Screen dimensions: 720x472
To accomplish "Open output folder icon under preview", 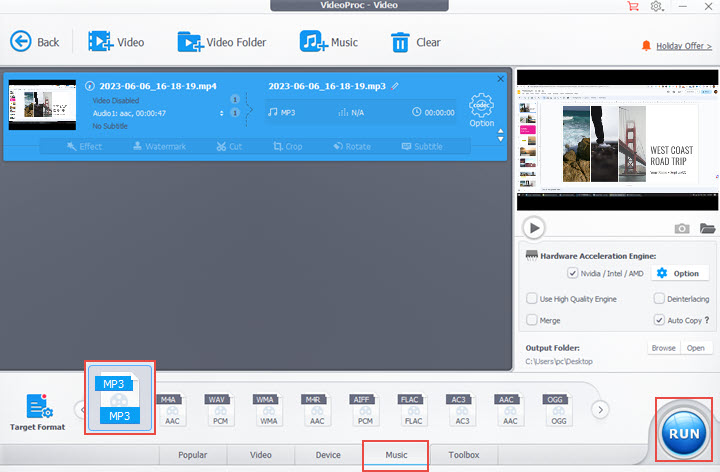I will (x=708, y=228).
